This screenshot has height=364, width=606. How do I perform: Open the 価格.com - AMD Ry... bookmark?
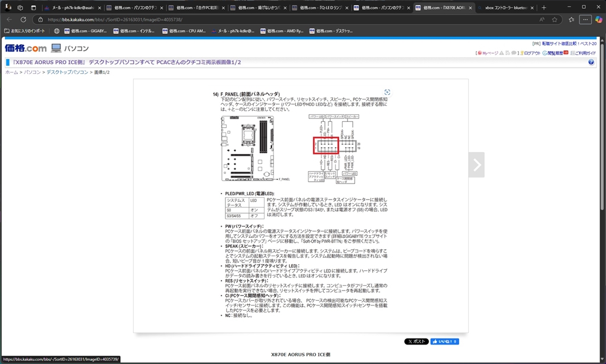point(282,31)
